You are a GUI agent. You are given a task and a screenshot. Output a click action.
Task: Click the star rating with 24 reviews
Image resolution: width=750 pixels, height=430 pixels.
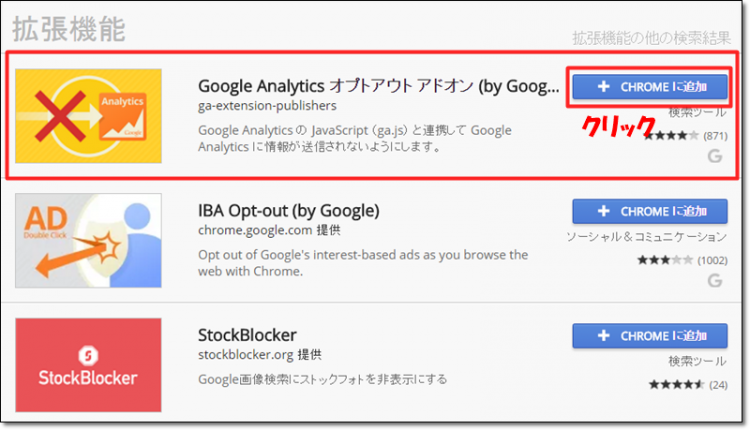[x=688, y=385]
